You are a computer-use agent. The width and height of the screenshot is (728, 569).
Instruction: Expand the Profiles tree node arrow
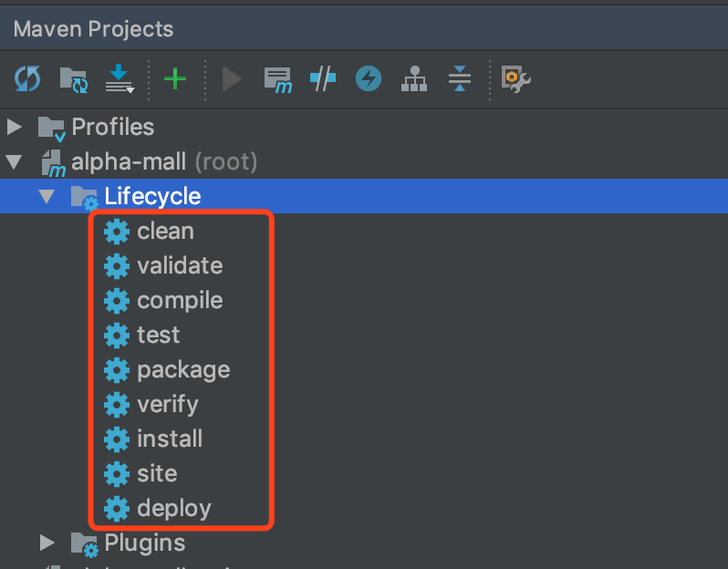[15, 127]
